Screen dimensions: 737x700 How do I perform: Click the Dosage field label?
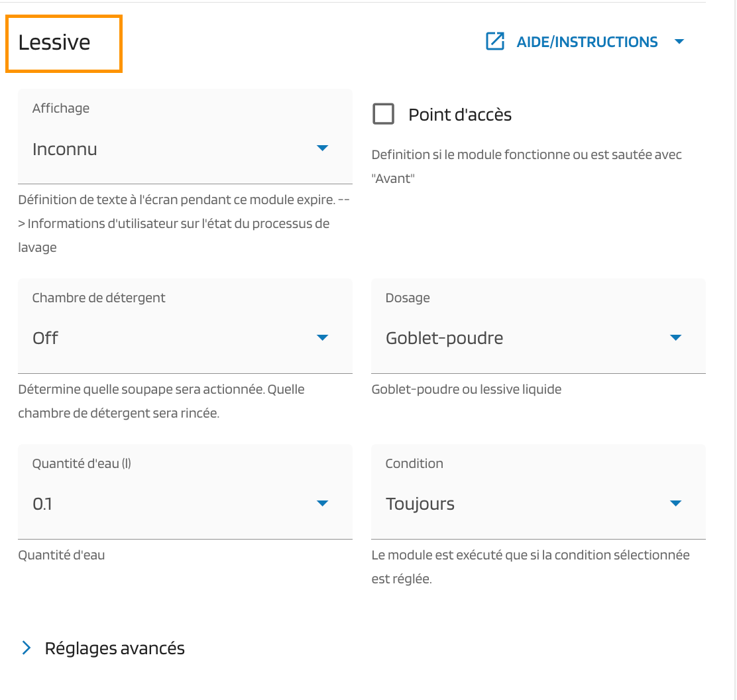[408, 298]
